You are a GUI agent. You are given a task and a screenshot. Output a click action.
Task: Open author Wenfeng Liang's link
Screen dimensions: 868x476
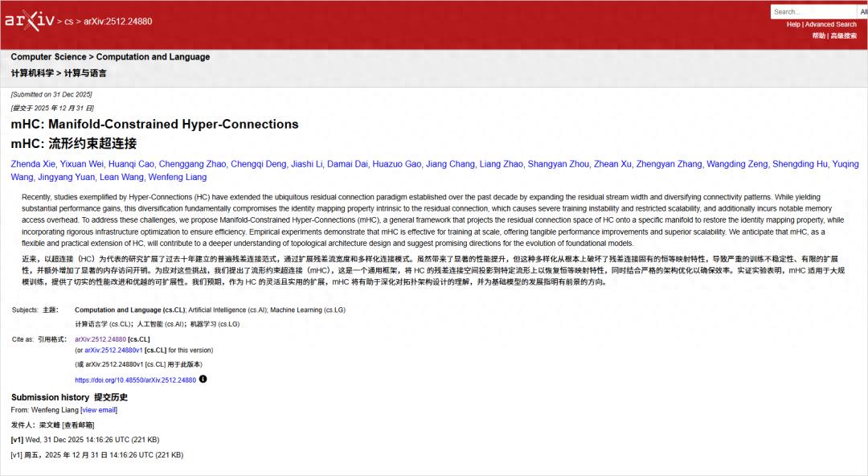coord(178,178)
